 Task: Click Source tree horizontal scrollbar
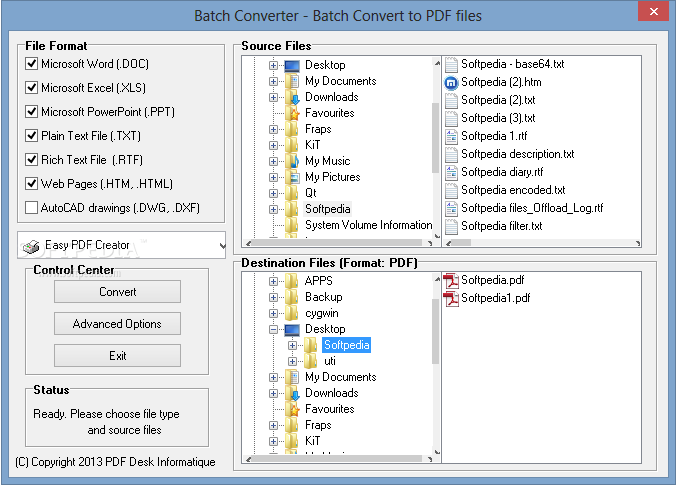(338, 243)
